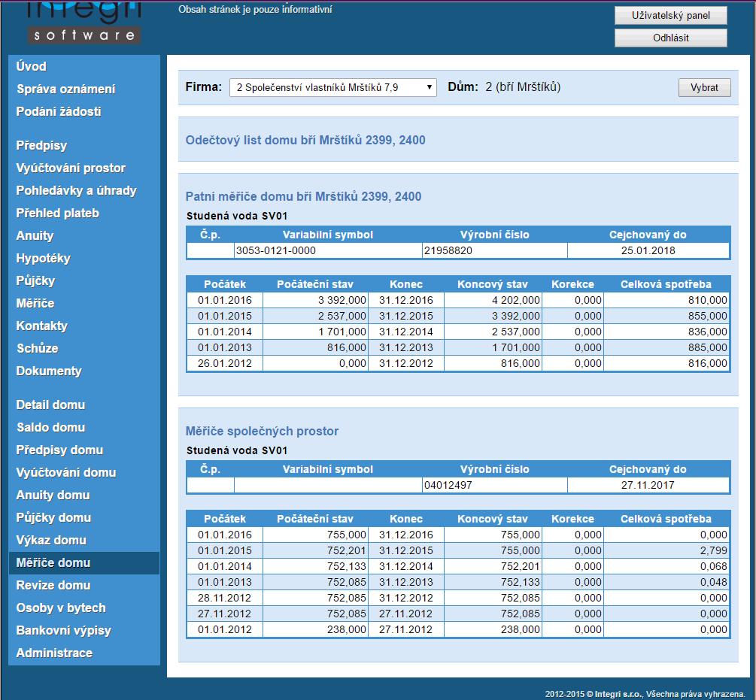The height and width of the screenshot is (700, 756).
Task: Open Anuity menu item
Action: pos(35,236)
